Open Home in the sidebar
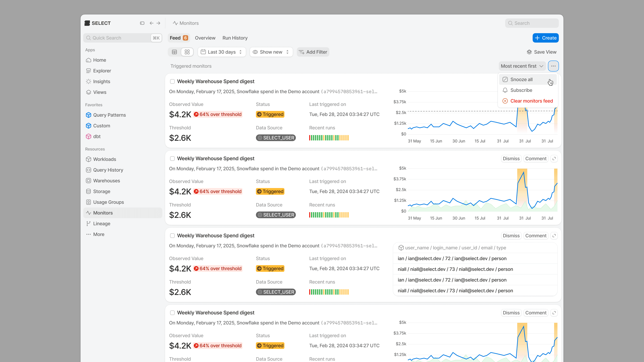 click(122, 60)
